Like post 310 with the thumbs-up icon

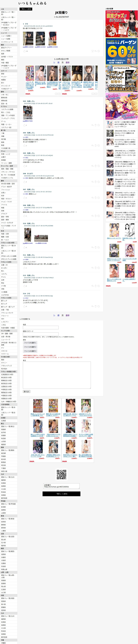24,248
